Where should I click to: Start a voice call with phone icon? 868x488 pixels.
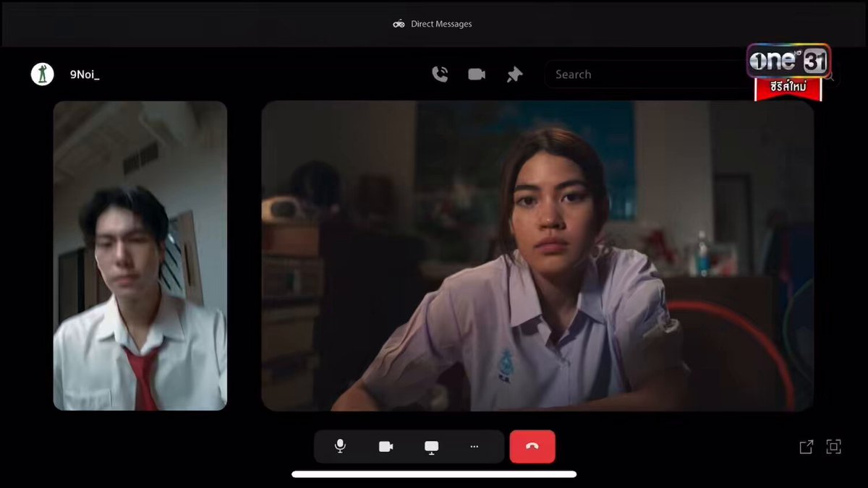pos(440,74)
